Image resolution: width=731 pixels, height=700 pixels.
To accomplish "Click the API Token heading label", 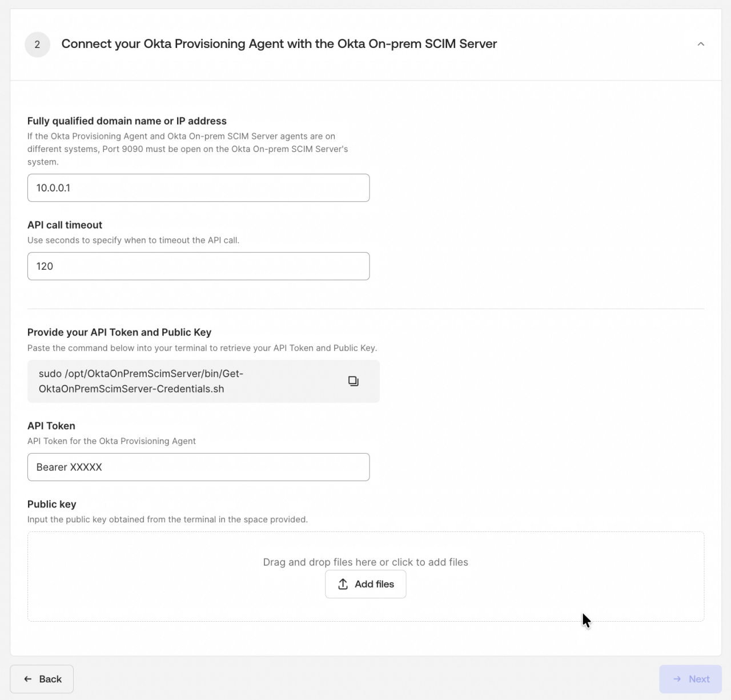I will 51,426.
